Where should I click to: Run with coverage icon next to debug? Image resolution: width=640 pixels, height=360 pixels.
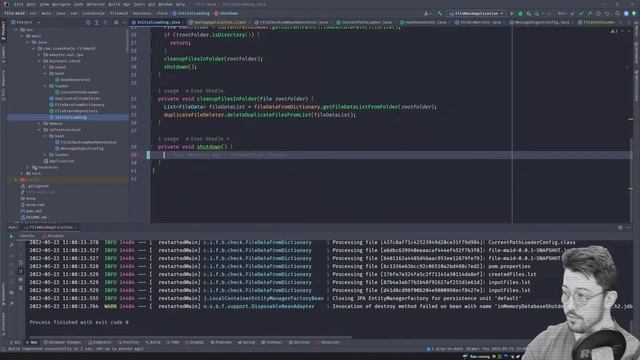[529, 13]
